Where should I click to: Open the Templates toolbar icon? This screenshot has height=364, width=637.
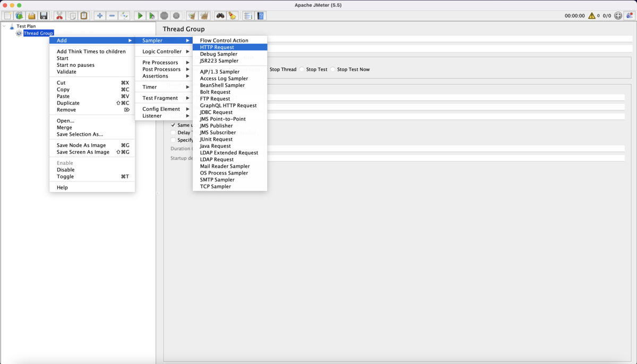click(x=20, y=16)
